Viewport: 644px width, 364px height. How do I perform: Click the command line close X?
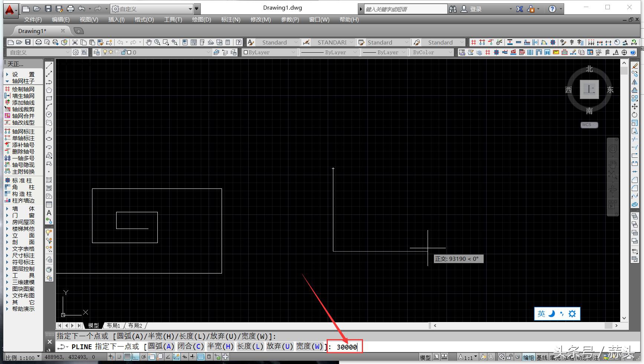tap(50, 342)
